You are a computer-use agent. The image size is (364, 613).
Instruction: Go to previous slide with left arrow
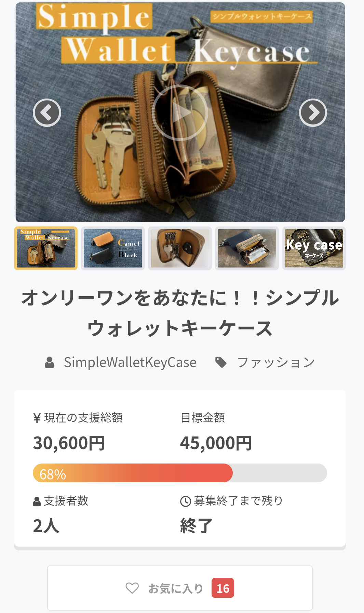(x=47, y=113)
